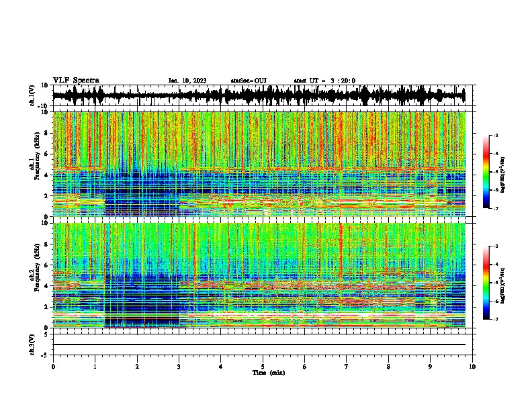Click the ch.2 colorbar log(PSD) label
Screen dimensions: 532x411
coord(503,285)
